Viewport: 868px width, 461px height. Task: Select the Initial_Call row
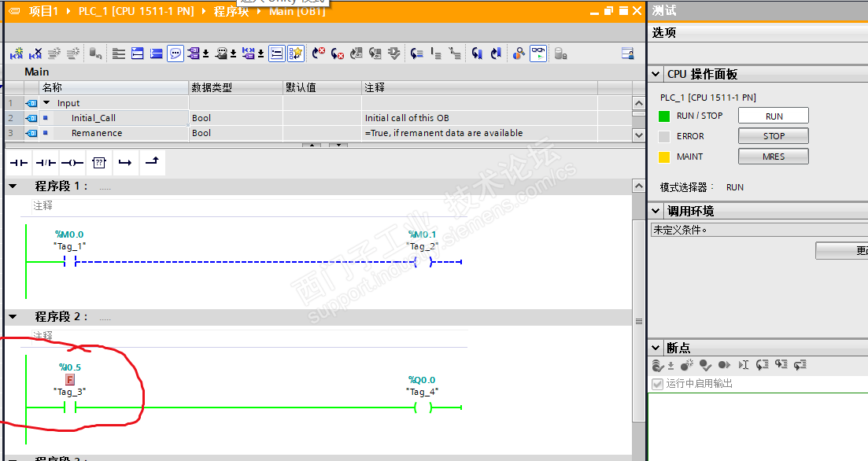[x=318, y=118]
